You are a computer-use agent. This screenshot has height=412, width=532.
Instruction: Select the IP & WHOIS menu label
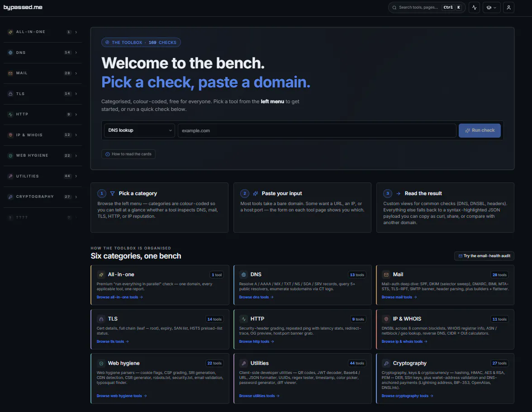(x=29, y=135)
